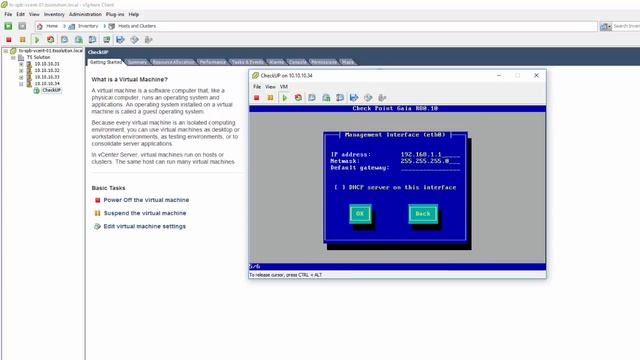Click Edit virtual machine settings link
The image size is (640, 360).
(144, 226)
